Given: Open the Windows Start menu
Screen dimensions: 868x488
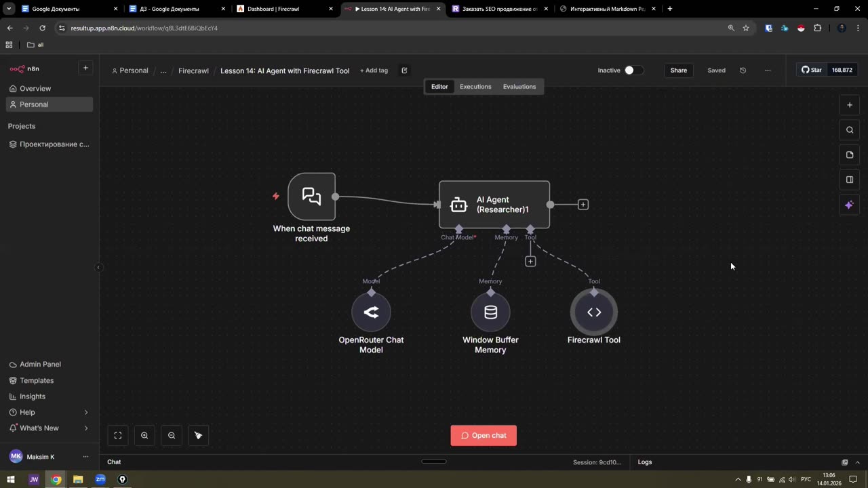Looking at the screenshot, I should tap(11, 480).
